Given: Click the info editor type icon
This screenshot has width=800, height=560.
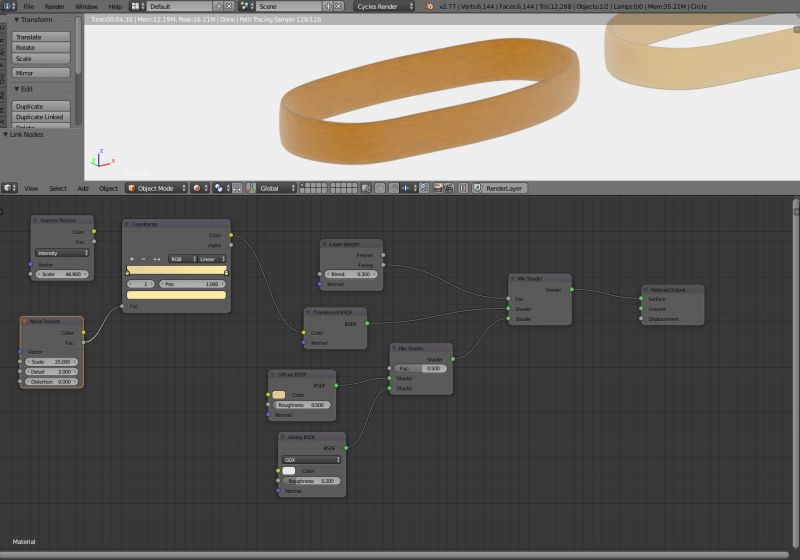Looking at the screenshot, I should point(9,7).
